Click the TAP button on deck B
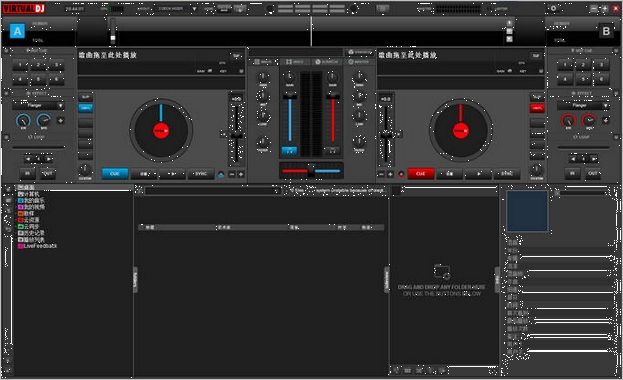Screen dimensions: 623x380 pyautogui.click(x=536, y=56)
